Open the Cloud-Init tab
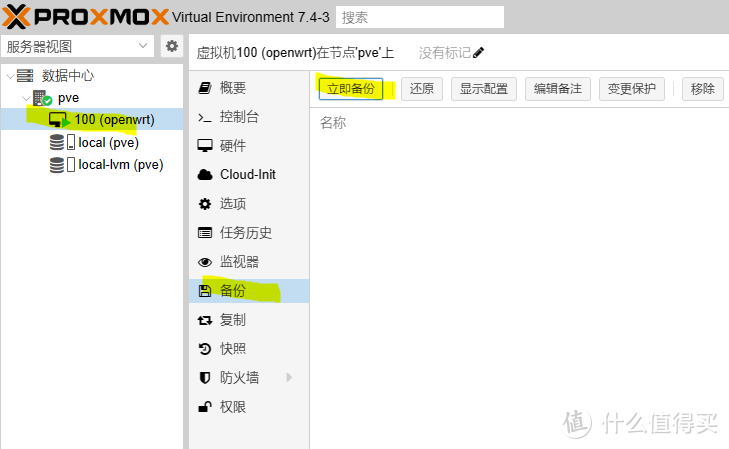The image size is (729, 449). [x=249, y=174]
